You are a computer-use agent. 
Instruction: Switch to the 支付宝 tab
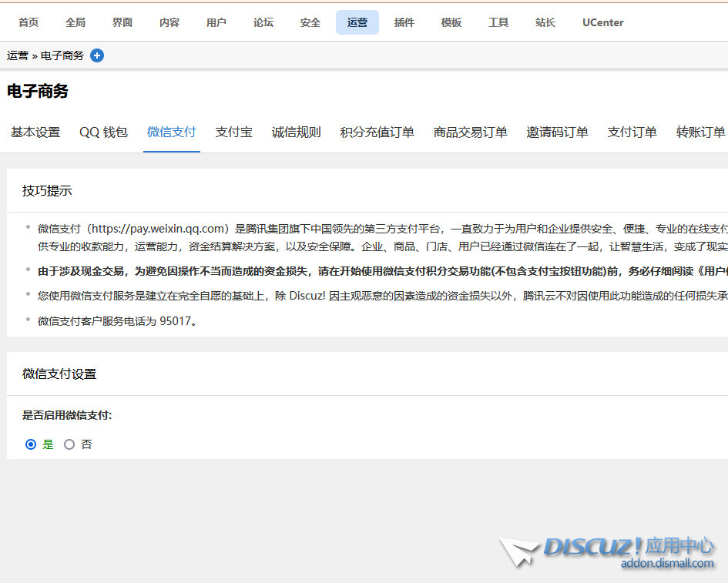[x=234, y=132]
